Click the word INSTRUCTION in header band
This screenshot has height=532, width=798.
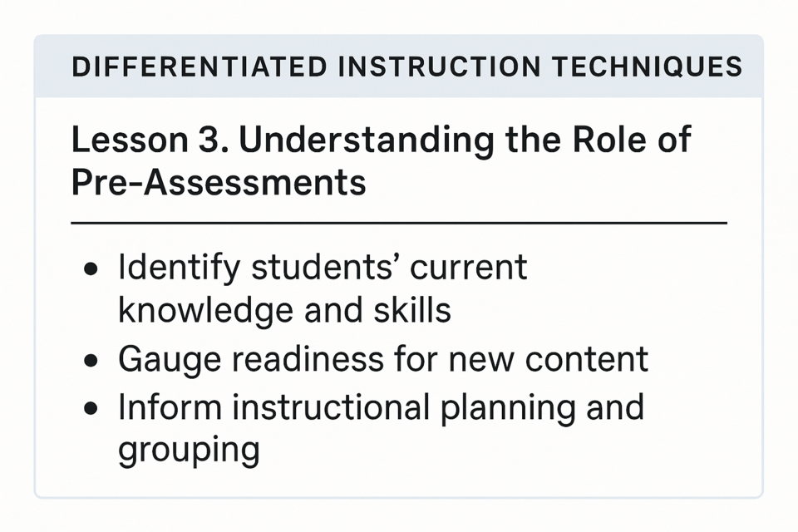click(439, 66)
